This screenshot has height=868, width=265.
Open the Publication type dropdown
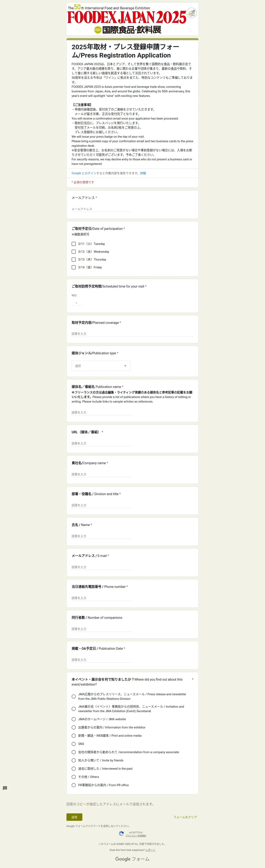[101, 366]
